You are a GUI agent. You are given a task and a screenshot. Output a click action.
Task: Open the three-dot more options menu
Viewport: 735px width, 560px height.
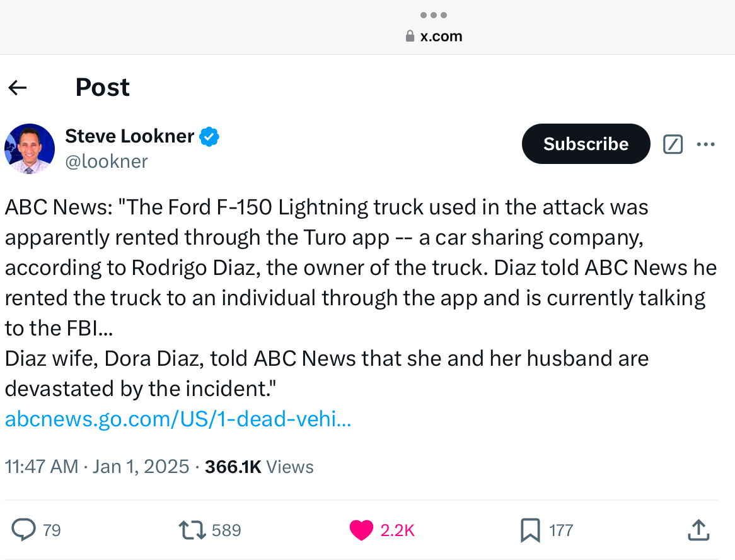click(x=705, y=144)
